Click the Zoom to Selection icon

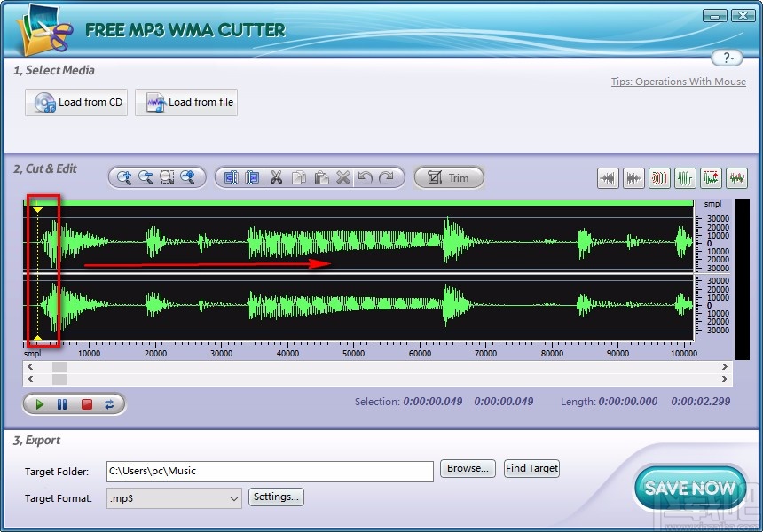(167, 177)
